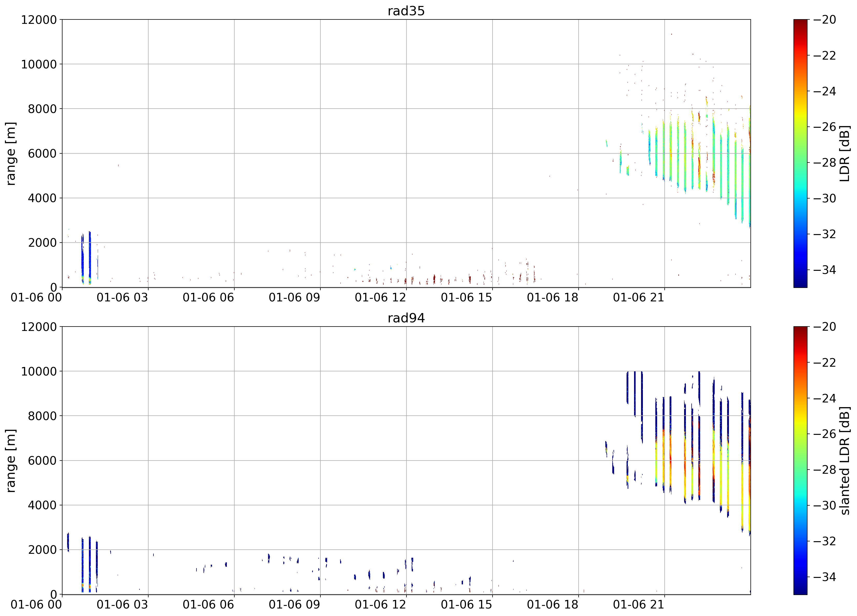The width and height of the screenshot is (857, 616).
Task: Click the 01-06 00 x-tick under rad94
Action: [36, 605]
